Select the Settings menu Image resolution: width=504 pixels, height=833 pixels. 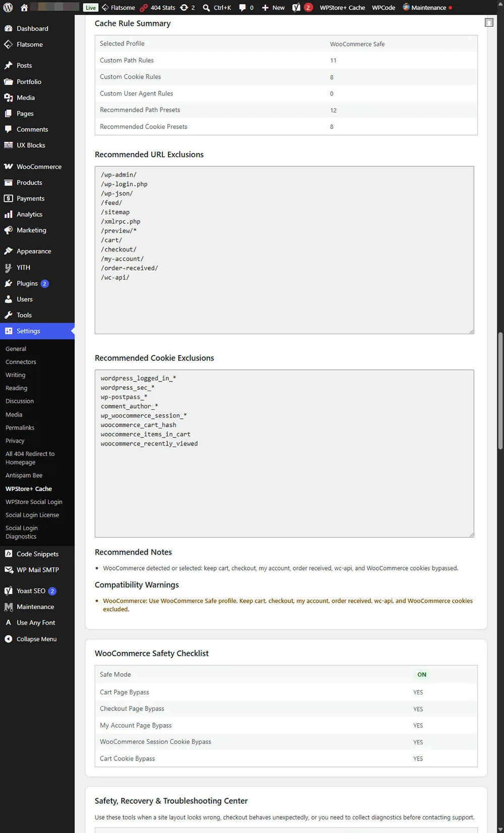point(37,331)
